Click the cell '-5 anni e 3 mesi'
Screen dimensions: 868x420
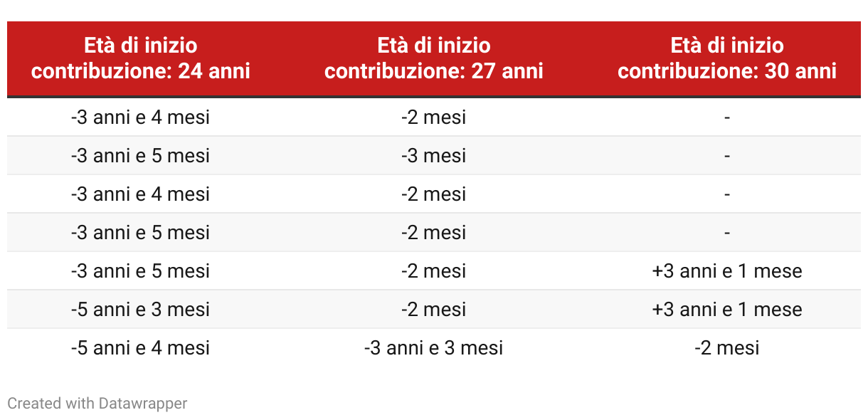click(141, 309)
